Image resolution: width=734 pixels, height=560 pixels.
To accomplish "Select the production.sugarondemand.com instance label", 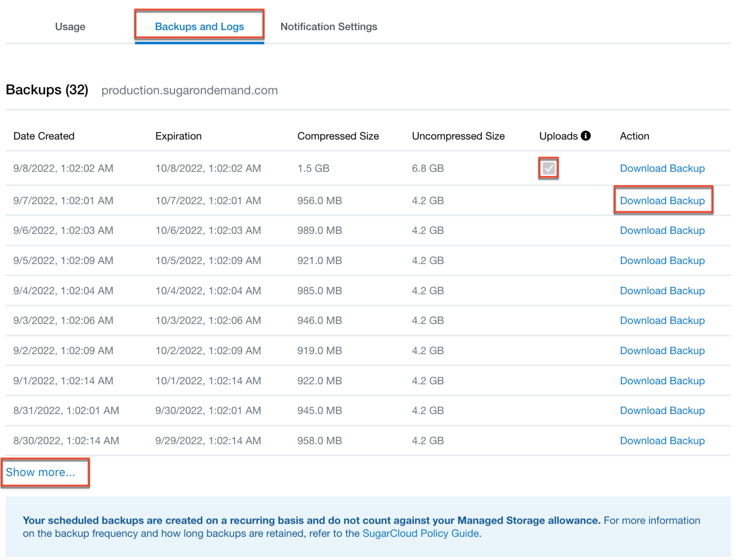I will coord(189,90).
